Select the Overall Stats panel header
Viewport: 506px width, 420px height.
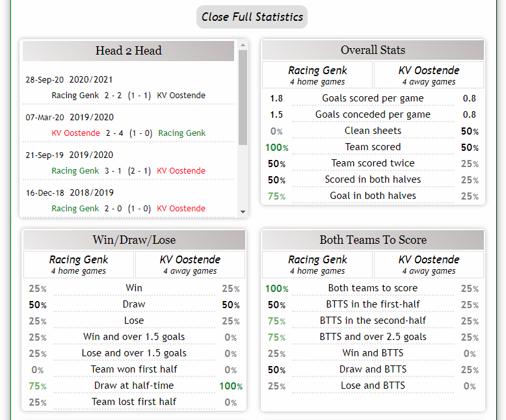pyautogui.click(x=373, y=50)
